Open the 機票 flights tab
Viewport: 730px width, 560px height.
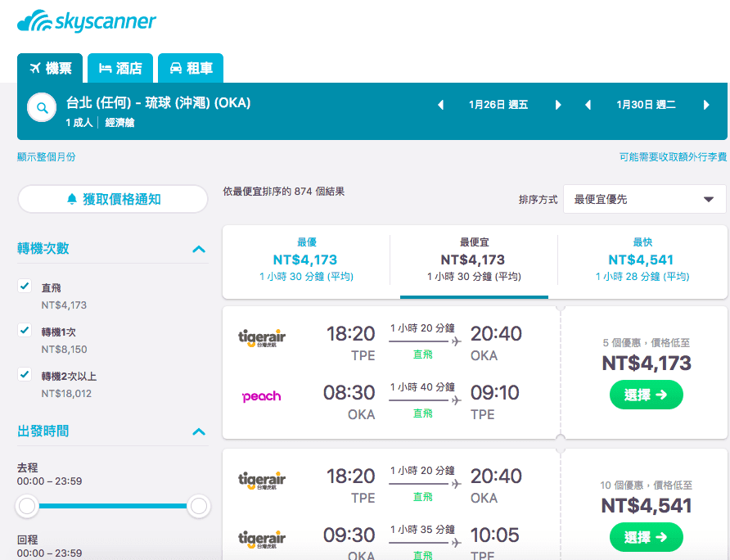coord(50,68)
